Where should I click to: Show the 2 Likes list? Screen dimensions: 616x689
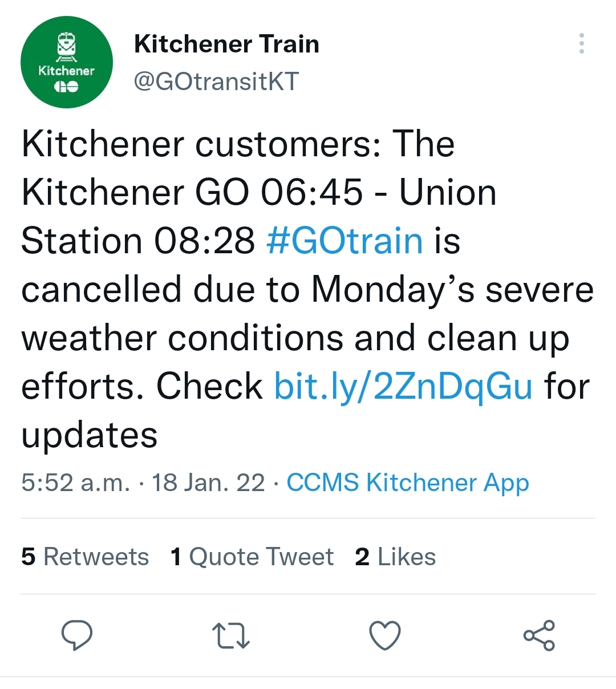point(395,557)
